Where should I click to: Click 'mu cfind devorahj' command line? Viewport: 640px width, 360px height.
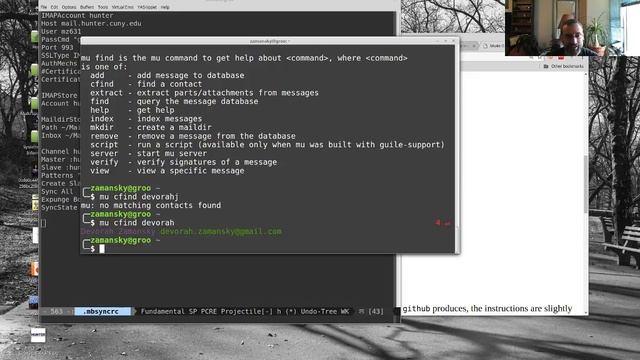tap(139, 197)
